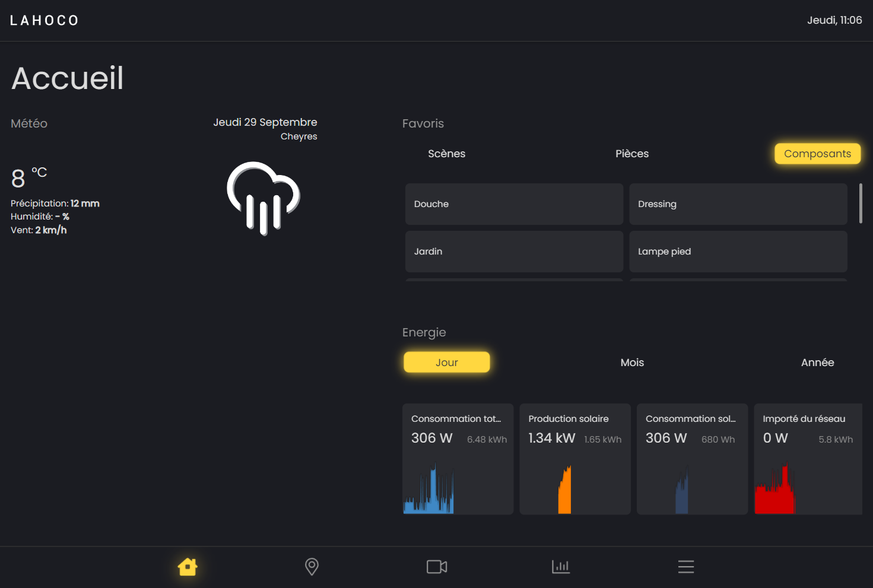Open the statistics chart navigation icon

pos(561,567)
